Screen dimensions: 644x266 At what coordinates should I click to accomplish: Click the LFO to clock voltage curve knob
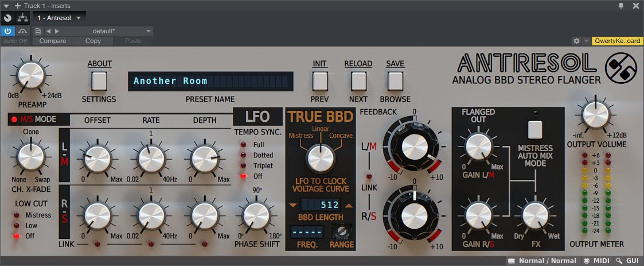[321, 159]
